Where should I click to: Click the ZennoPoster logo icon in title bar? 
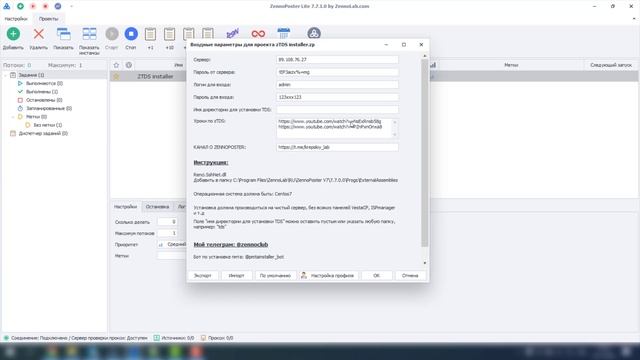[7, 6]
